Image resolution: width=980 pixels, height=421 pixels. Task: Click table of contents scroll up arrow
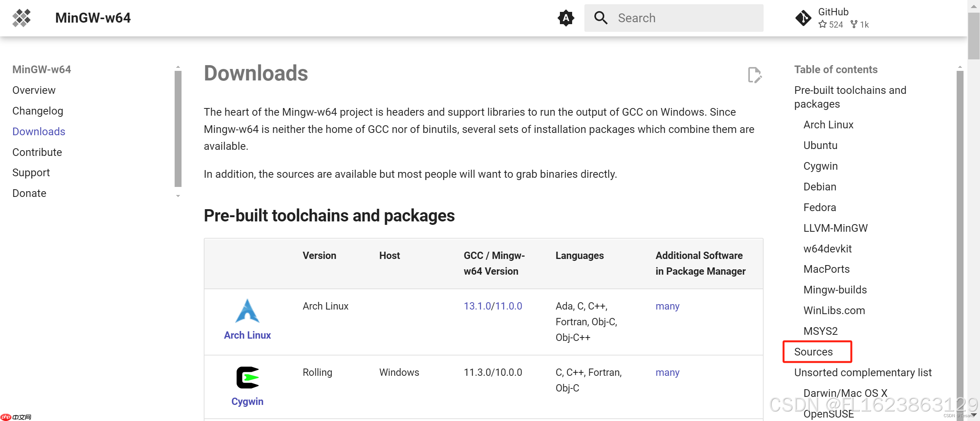tap(960, 67)
